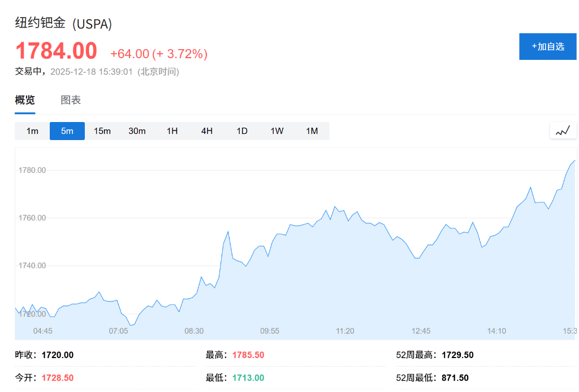Select the 1m interval
Screen dimensions: 579x392
pos(32,131)
